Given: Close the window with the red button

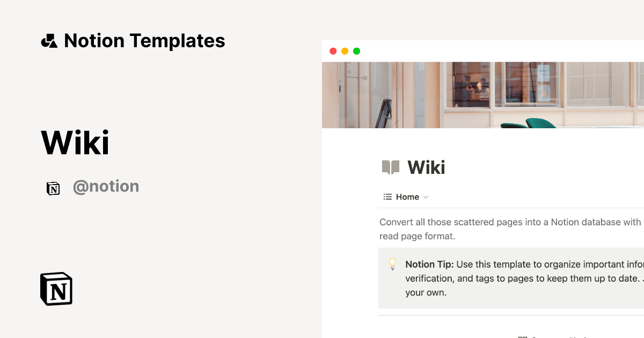Looking at the screenshot, I should pos(333,52).
